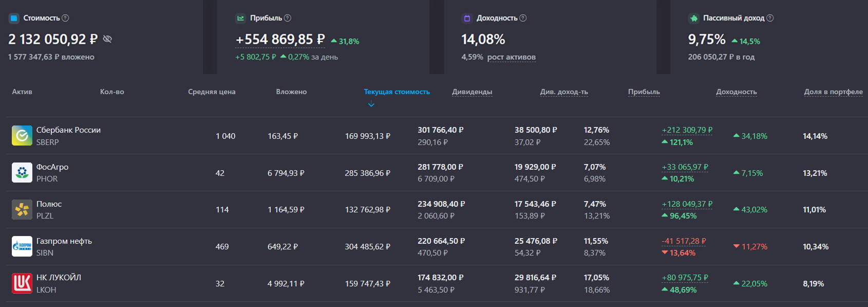The width and height of the screenshot is (868, 307).
Task: Click help icon next to Стоимость
Action: (x=65, y=18)
